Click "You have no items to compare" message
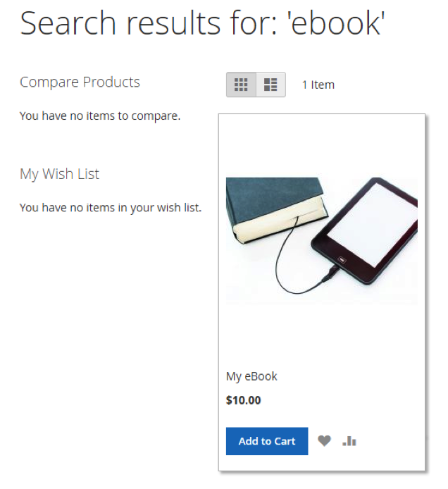 [x=100, y=116]
